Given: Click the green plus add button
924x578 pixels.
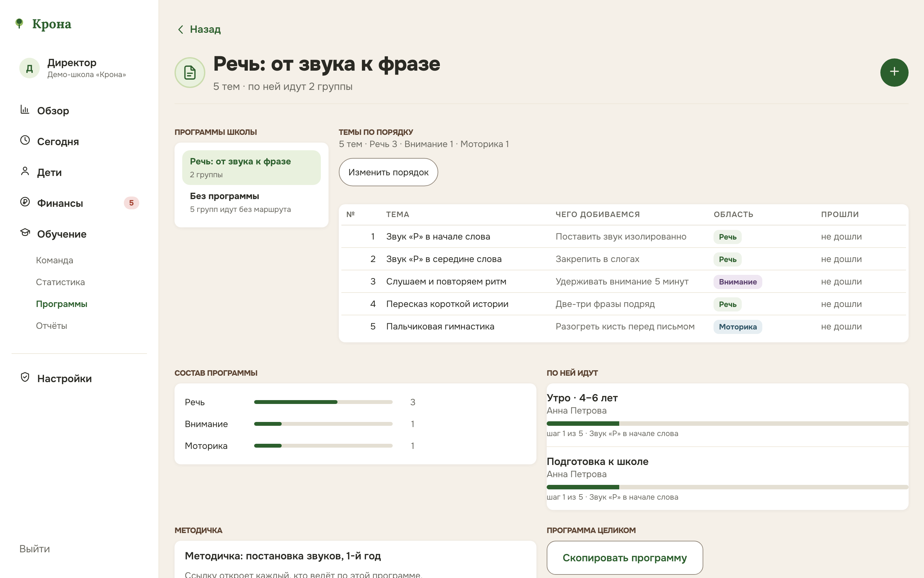Looking at the screenshot, I should 894,72.
